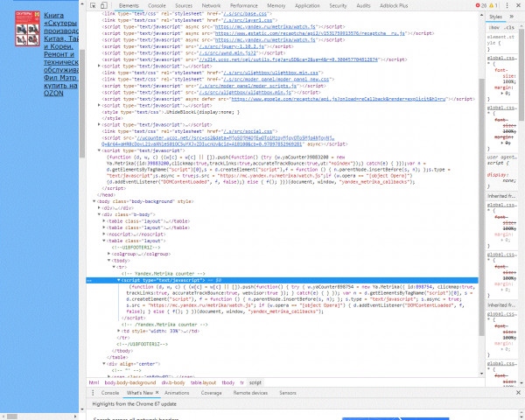
Task: Expand the colgroup node
Action: (108, 254)
